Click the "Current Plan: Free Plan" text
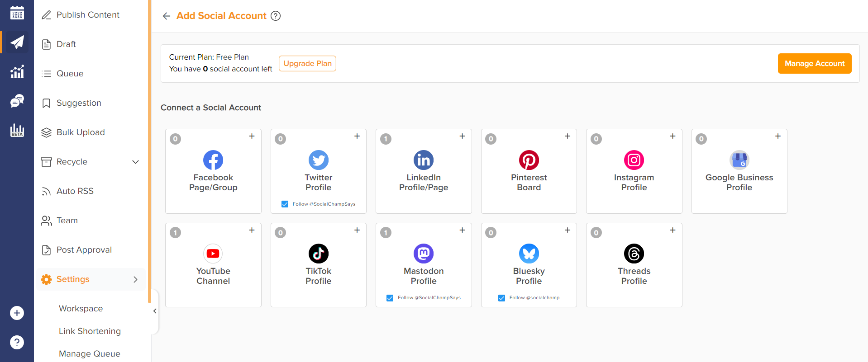 (x=209, y=57)
